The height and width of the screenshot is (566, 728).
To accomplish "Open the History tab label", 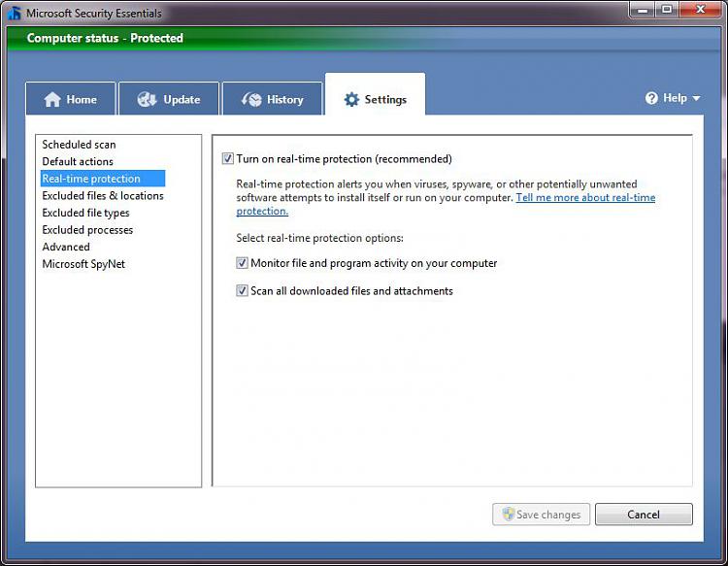I will pos(285,99).
